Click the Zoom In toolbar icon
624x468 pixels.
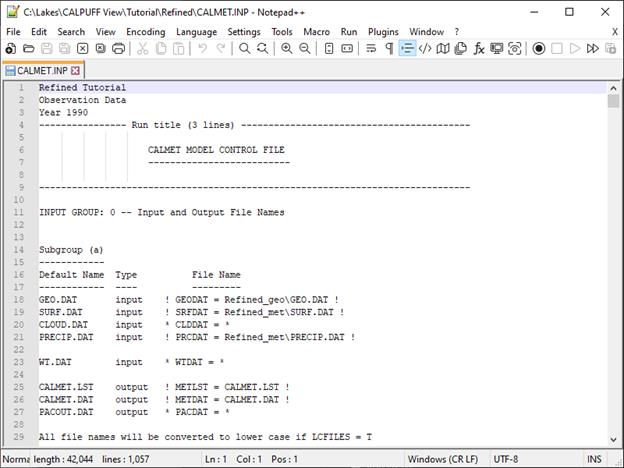click(x=287, y=48)
